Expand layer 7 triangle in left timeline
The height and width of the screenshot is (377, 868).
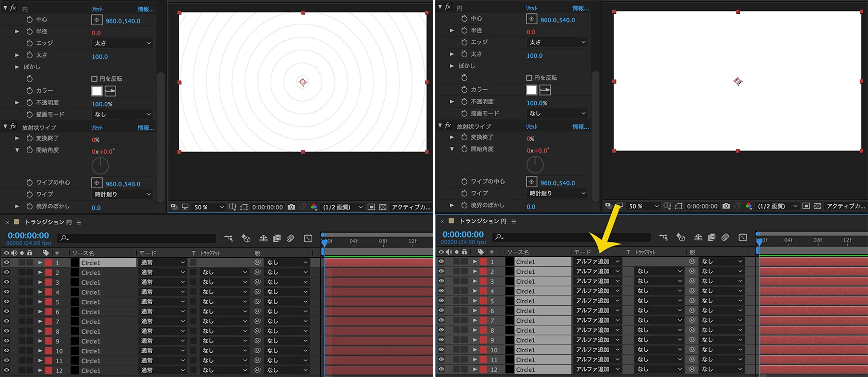40,322
